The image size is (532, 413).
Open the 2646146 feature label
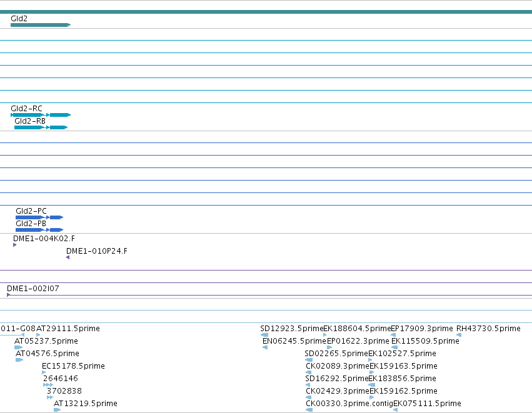point(61,379)
